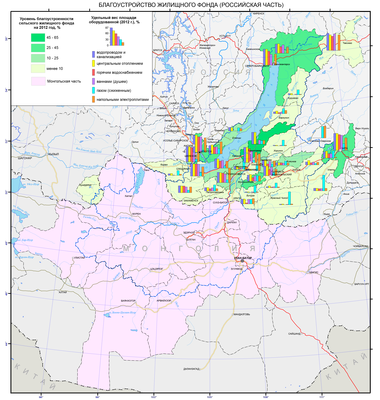Click the legend heading Уровень благоустроенности
The height and width of the screenshot is (400, 380).
[x=46, y=24]
